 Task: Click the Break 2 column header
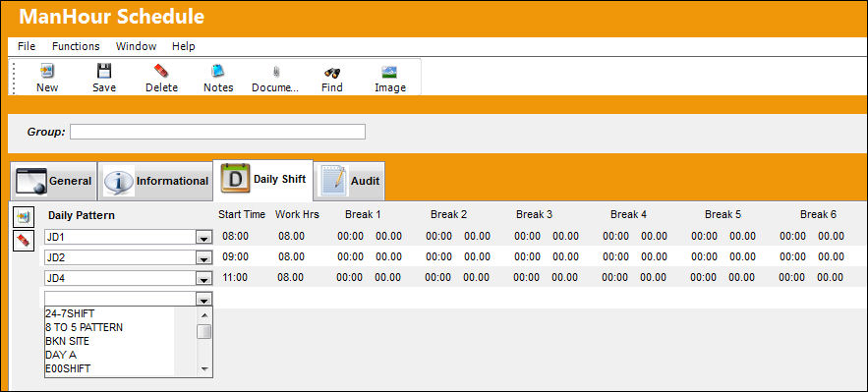[x=448, y=214]
